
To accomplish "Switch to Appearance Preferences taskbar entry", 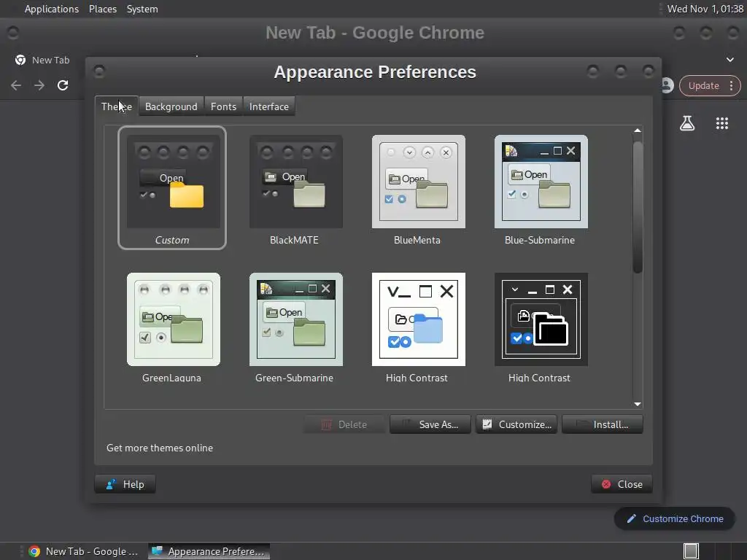I will [x=209, y=551].
